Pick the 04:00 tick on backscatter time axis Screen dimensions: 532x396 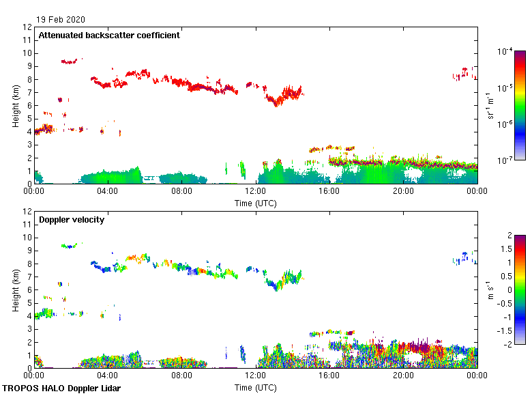click(108, 193)
